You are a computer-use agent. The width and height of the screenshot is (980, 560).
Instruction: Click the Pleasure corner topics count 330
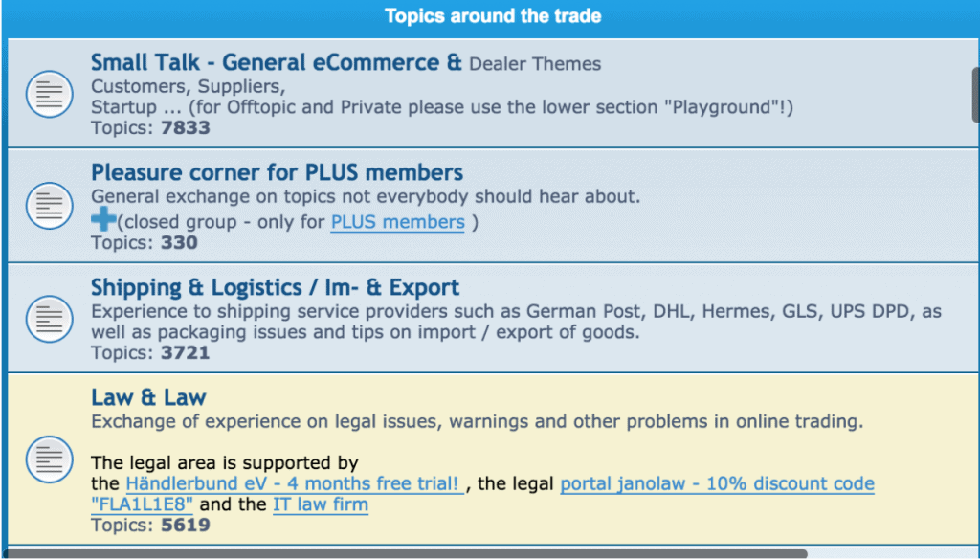tap(178, 242)
